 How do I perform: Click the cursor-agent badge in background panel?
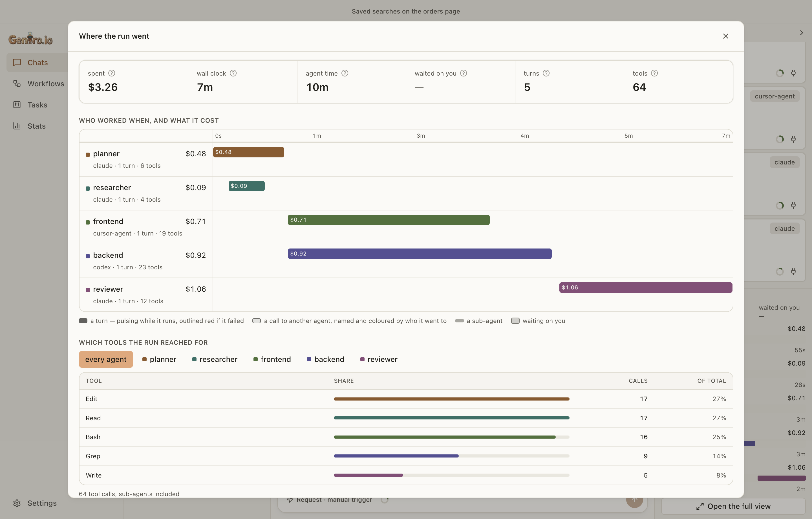775,96
